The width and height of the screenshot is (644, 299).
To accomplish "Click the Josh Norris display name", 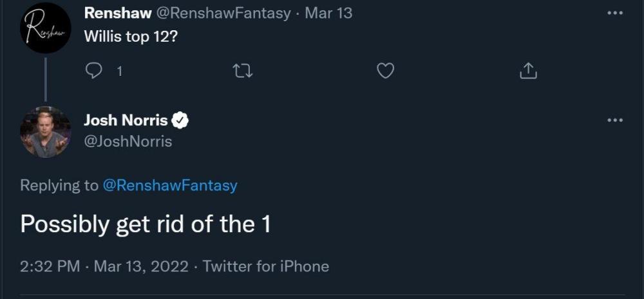I will (x=126, y=120).
